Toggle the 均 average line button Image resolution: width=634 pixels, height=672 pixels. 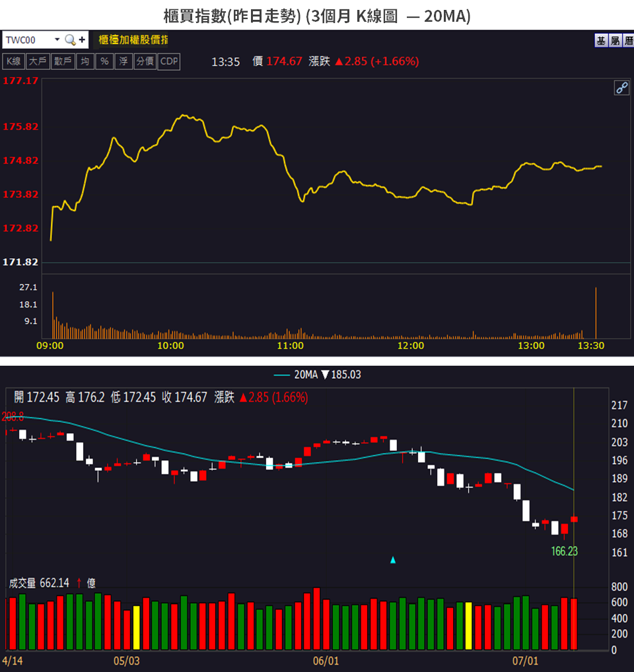(85, 61)
